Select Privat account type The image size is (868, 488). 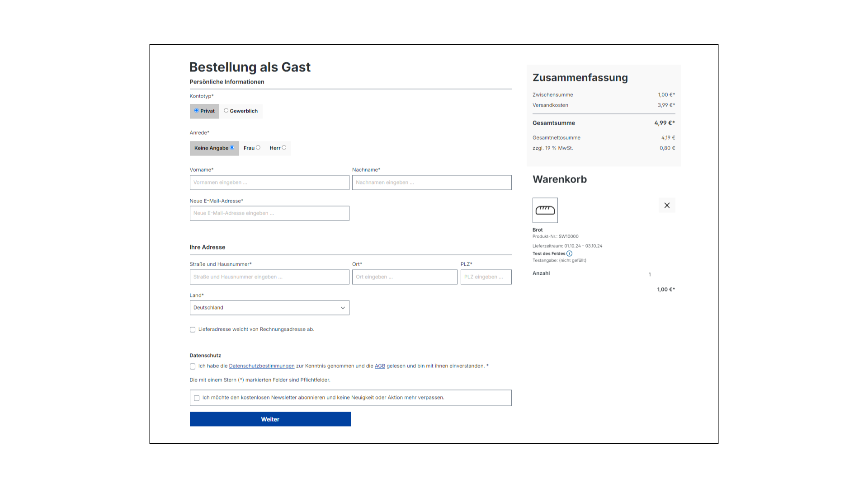pyautogui.click(x=204, y=111)
